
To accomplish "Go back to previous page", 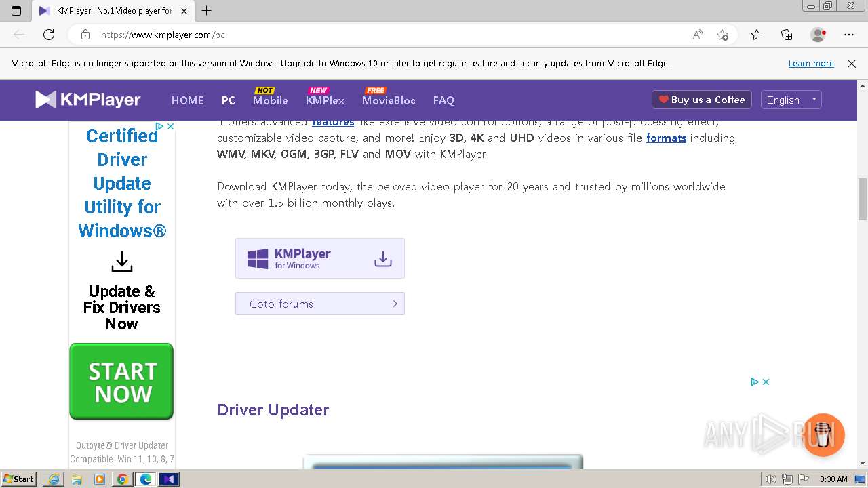I will coord(19,35).
